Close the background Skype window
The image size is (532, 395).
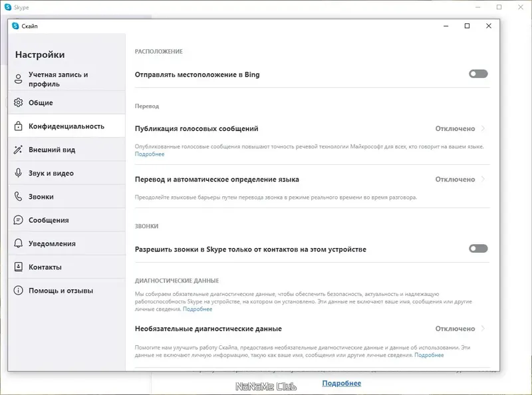point(521,7)
